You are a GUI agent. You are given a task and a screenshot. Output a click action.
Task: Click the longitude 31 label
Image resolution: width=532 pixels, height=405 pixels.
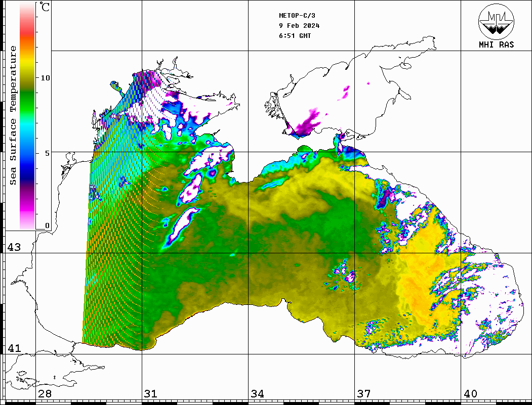[151, 394]
